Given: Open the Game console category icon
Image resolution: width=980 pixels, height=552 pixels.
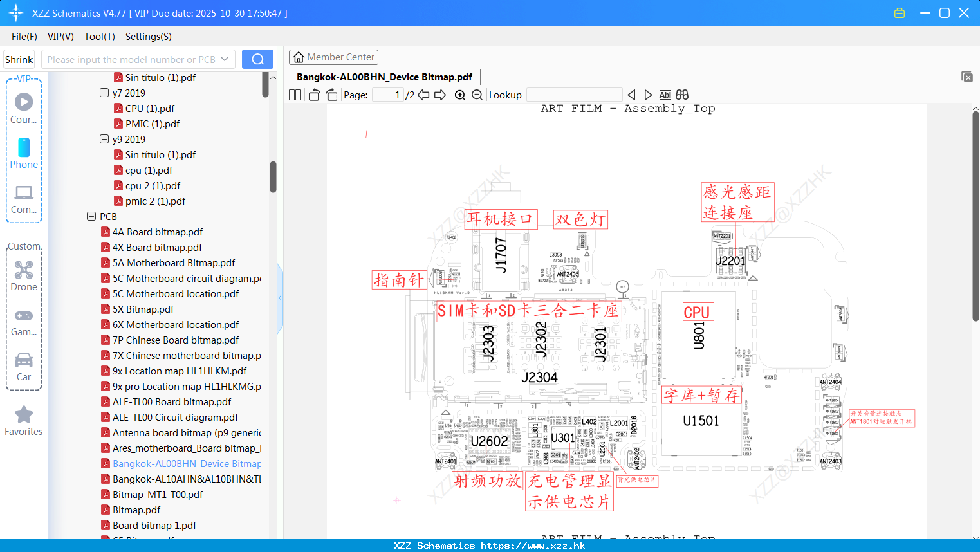Looking at the screenshot, I should click(24, 315).
